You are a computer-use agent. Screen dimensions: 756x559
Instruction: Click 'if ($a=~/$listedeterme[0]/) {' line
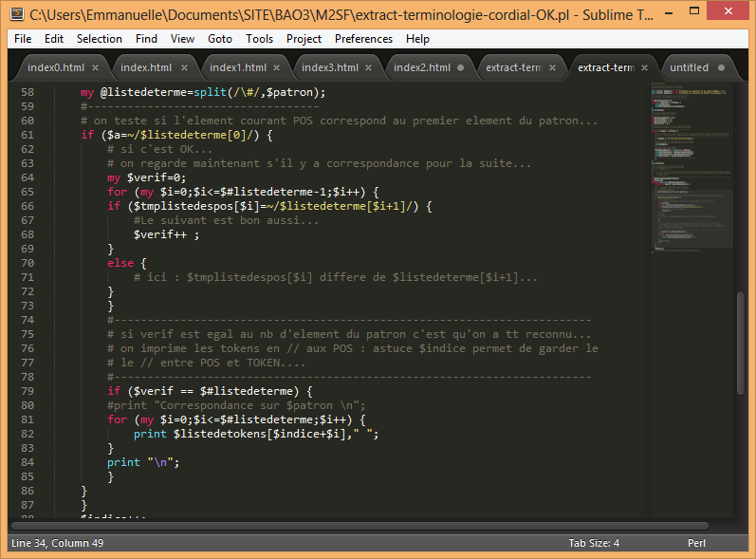coord(176,135)
